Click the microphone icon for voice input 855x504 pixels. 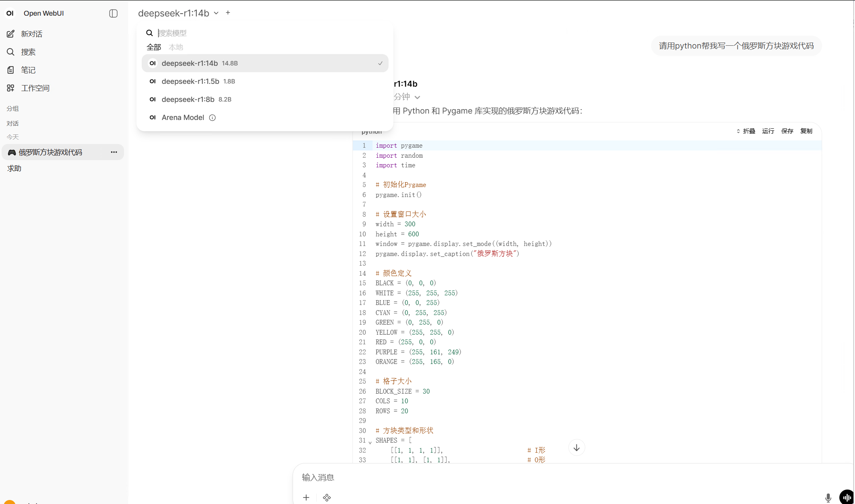[x=828, y=497]
